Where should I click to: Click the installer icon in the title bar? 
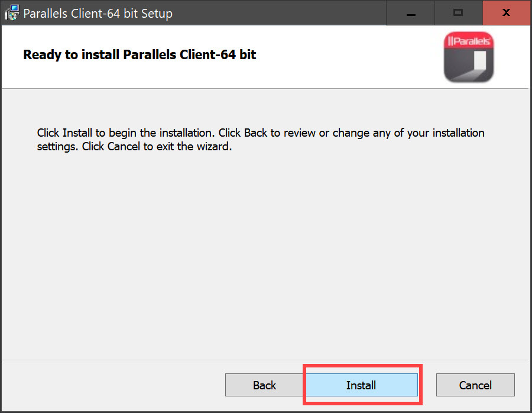click(12, 13)
